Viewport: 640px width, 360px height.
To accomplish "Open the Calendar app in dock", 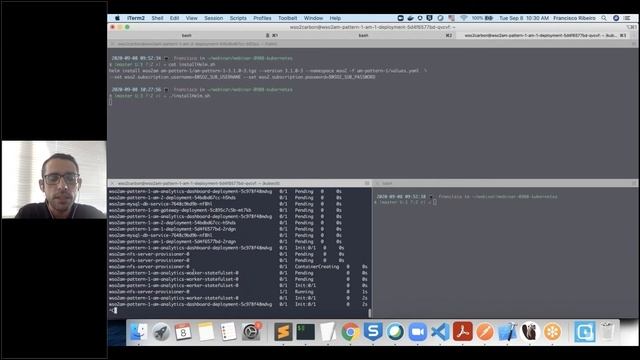I will click(x=183, y=332).
